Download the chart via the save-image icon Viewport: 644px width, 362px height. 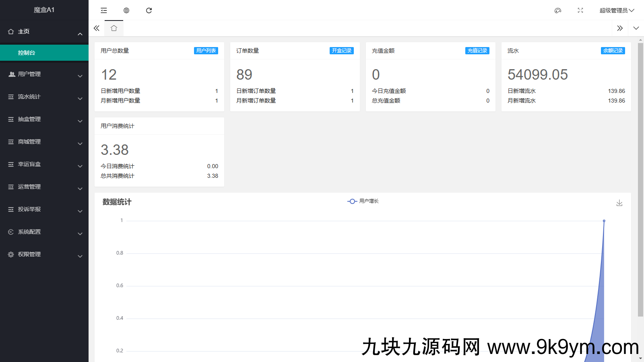(x=619, y=203)
